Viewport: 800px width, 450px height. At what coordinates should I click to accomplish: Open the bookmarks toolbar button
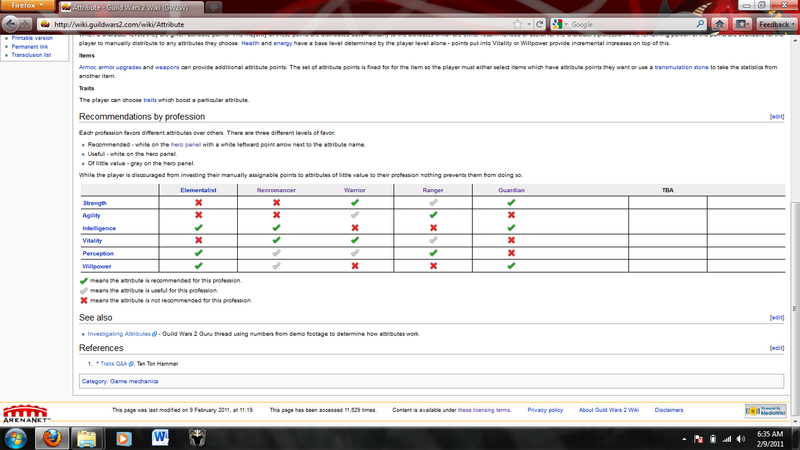(x=742, y=24)
